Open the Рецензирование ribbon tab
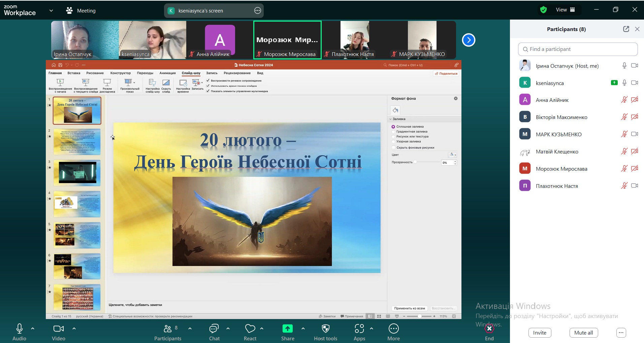 point(237,73)
